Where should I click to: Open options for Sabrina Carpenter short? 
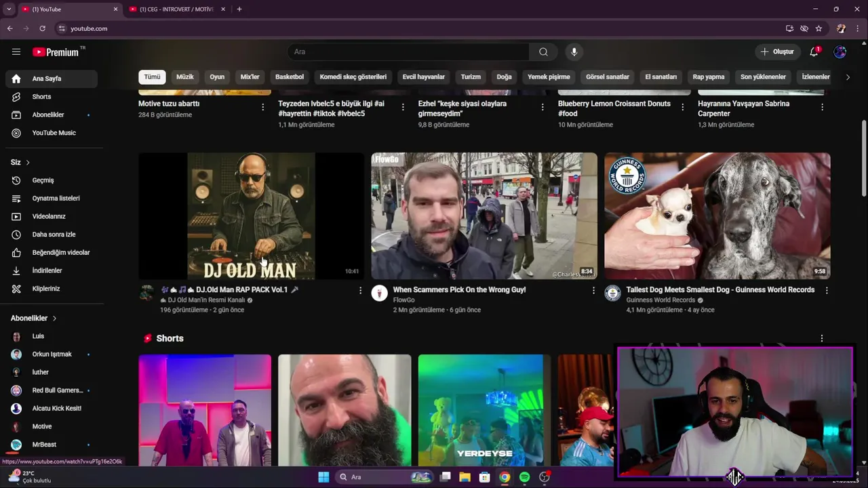(822, 107)
